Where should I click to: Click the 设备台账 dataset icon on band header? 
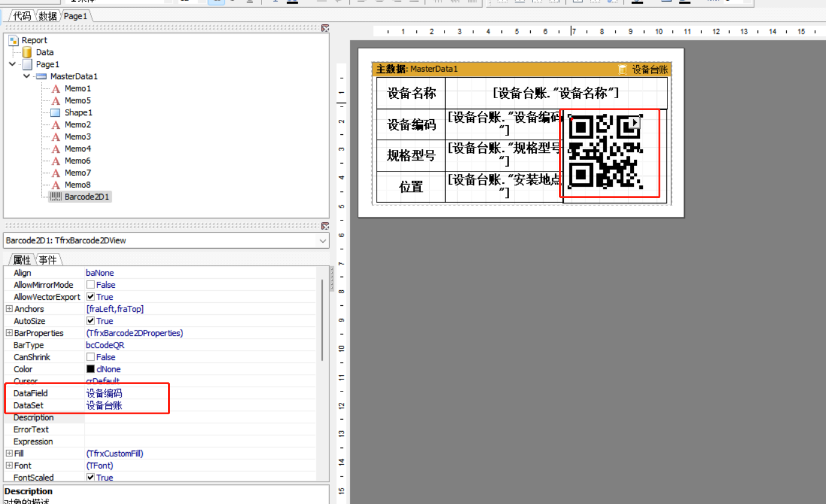(623, 69)
